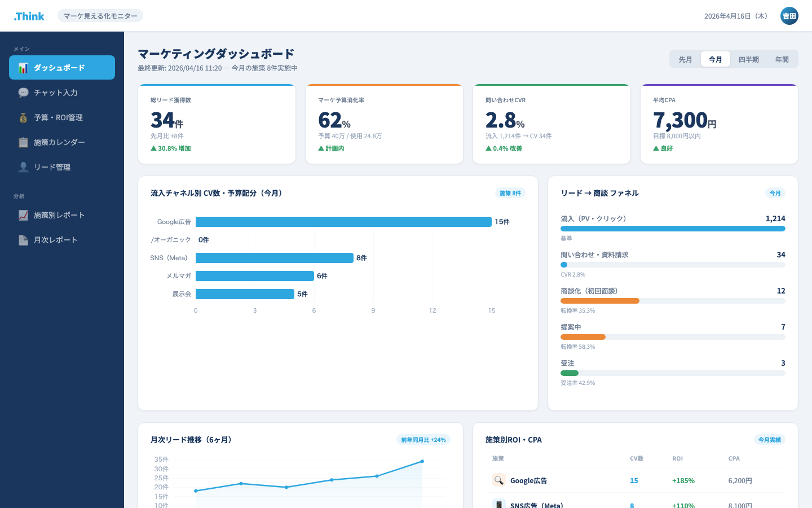Click the chat bubble icon for チャット入力
The height and width of the screenshot is (508, 812).
(x=23, y=93)
